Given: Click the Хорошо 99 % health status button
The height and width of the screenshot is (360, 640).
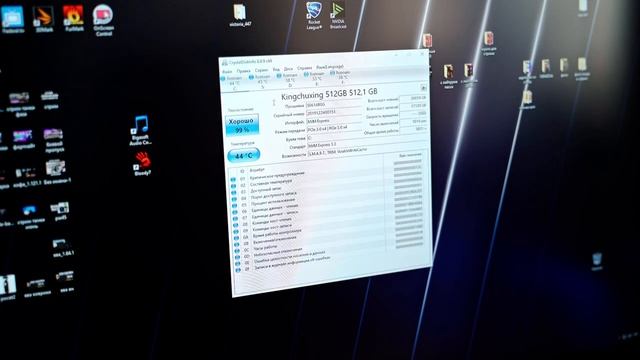Looking at the screenshot, I should coord(242,125).
